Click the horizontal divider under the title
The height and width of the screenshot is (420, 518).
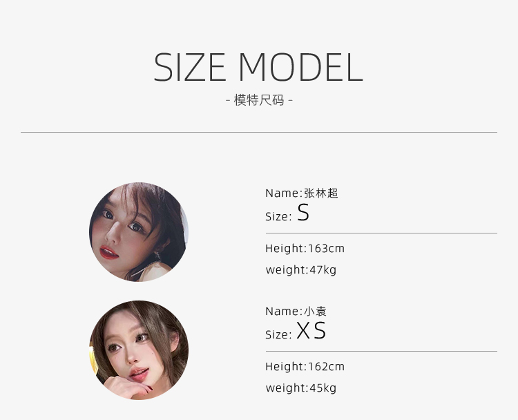click(x=259, y=132)
